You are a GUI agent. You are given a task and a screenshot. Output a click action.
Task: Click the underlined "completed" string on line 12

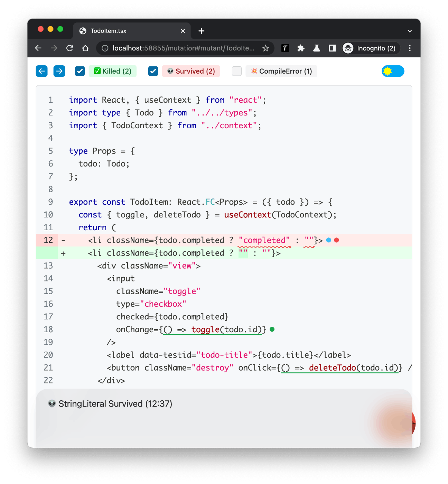(x=264, y=240)
